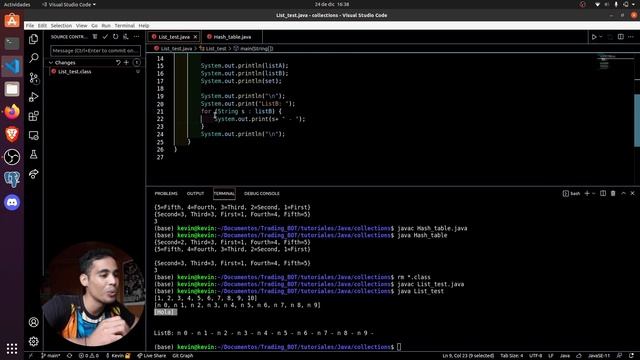The image size is (640, 360).
Task: Focus the commit message input field
Action: click(x=95, y=51)
